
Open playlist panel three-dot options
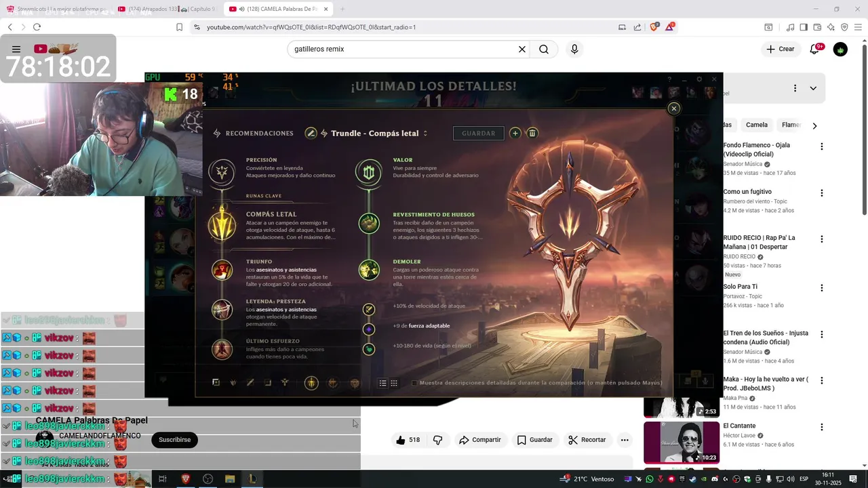point(795,88)
